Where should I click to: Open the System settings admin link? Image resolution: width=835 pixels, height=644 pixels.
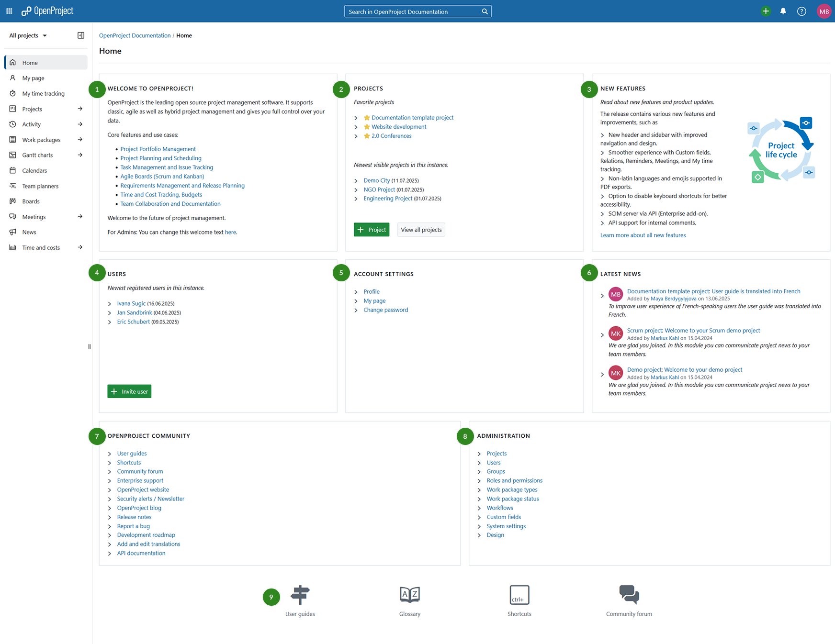pos(506,526)
